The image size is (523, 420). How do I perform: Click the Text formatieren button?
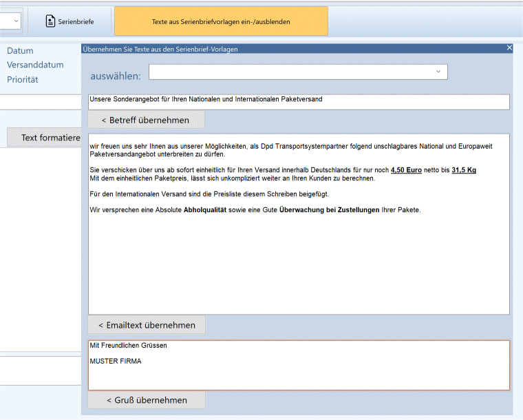tap(44, 138)
